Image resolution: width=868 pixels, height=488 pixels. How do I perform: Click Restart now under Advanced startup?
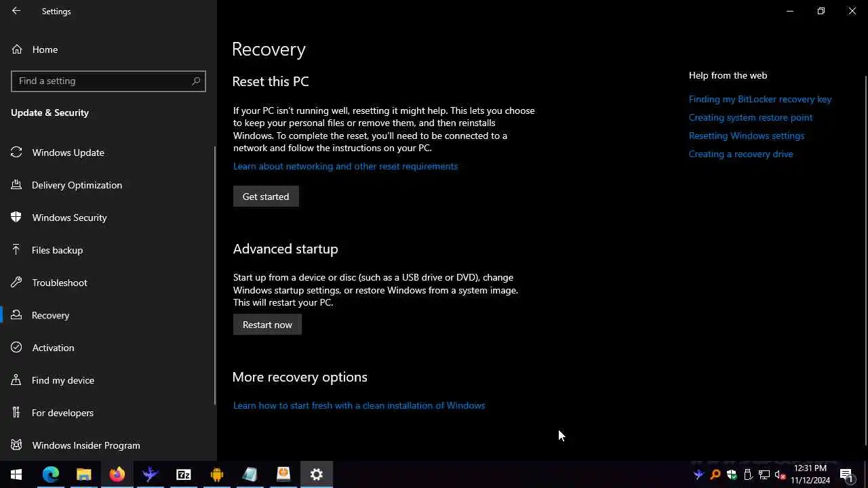coord(267,325)
